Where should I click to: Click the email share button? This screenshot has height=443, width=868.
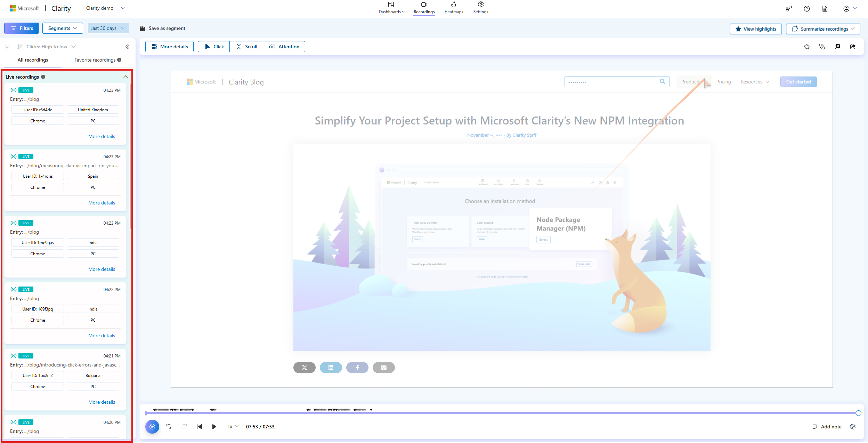pyautogui.click(x=384, y=368)
